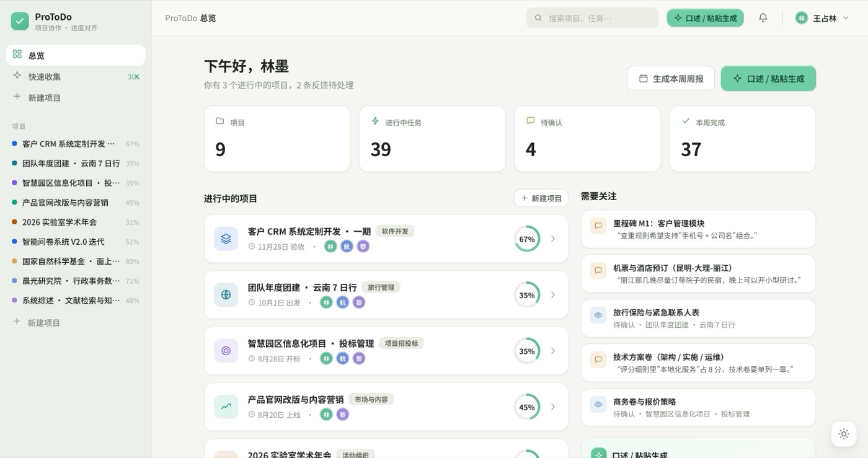Screen dimensions: 868x458
Task: Click the globe icon of 团队年度团建 project
Action: click(226, 295)
